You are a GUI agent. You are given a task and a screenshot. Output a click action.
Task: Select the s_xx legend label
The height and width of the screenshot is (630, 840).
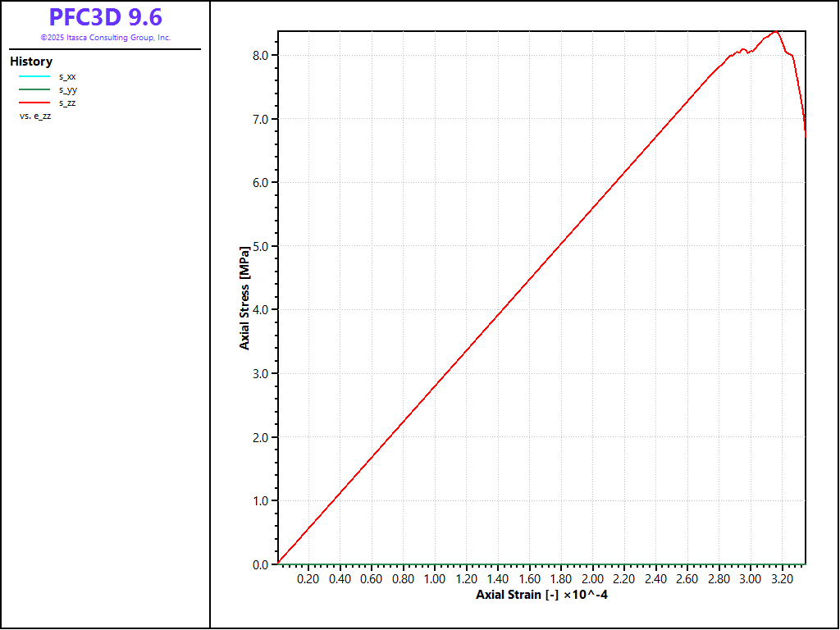[x=67, y=76]
